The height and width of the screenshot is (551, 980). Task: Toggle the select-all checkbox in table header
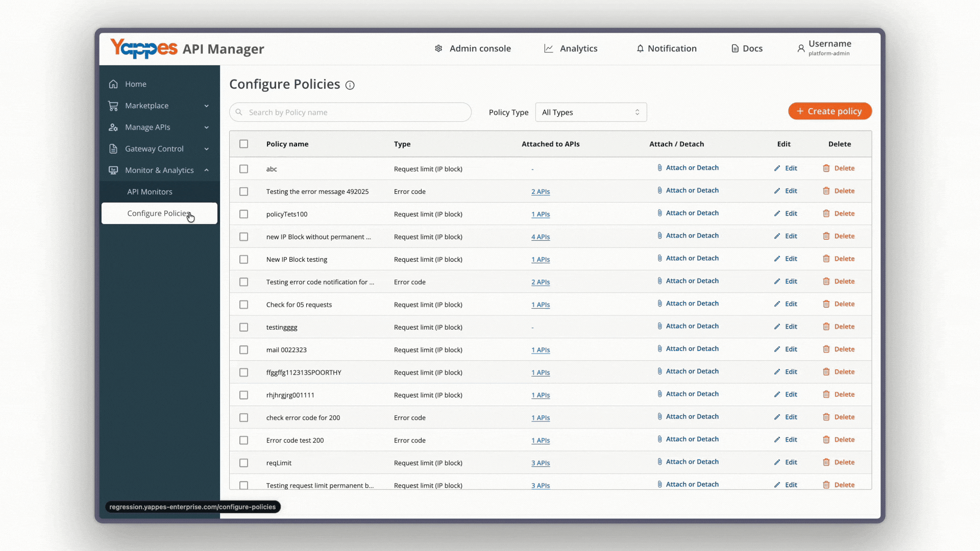point(244,144)
